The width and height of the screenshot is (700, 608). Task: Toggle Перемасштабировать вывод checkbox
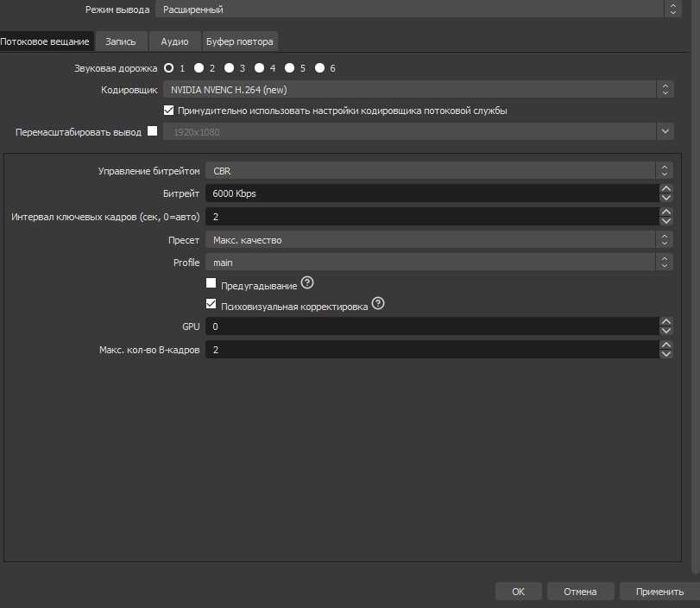click(153, 131)
